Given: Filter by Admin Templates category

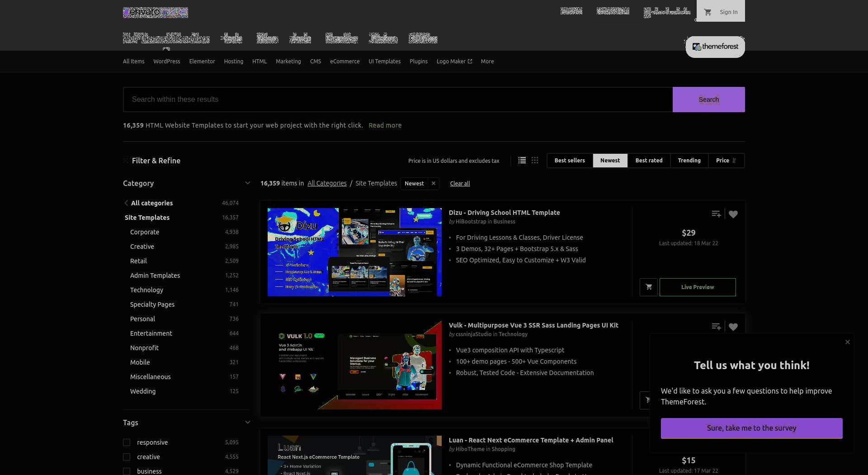Looking at the screenshot, I should (155, 275).
